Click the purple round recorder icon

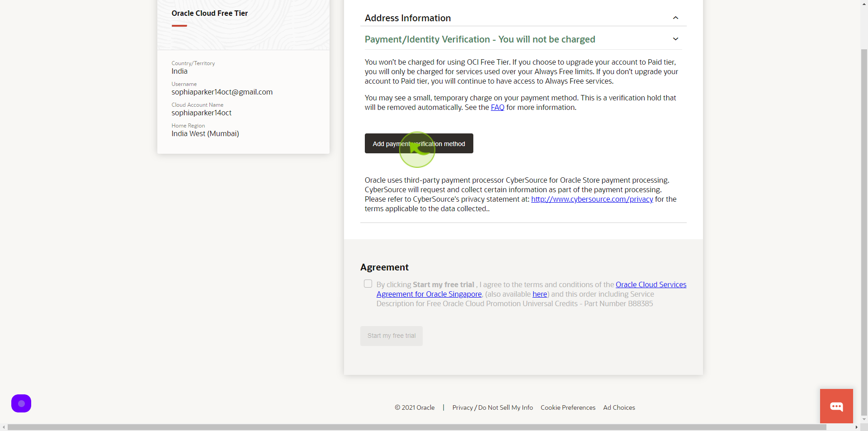(x=21, y=403)
